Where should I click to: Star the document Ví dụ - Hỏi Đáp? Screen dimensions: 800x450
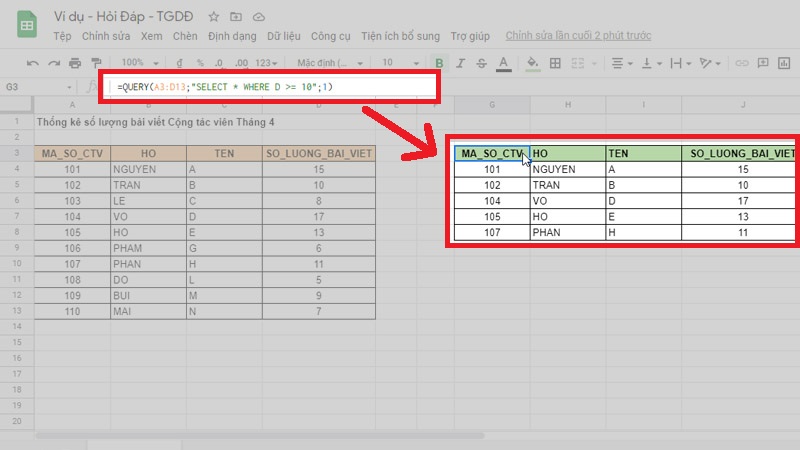[x=213, y=17]
